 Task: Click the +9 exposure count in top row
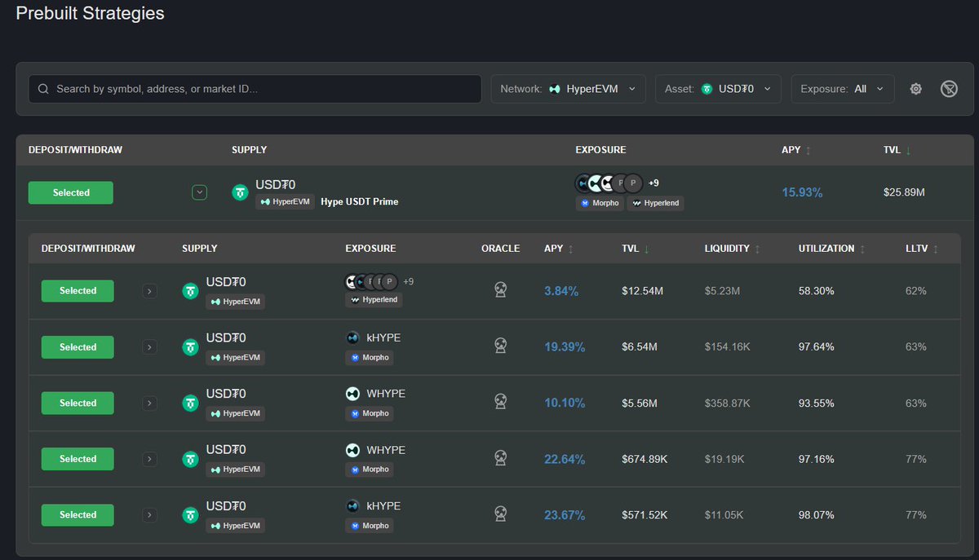click(653, 183)
